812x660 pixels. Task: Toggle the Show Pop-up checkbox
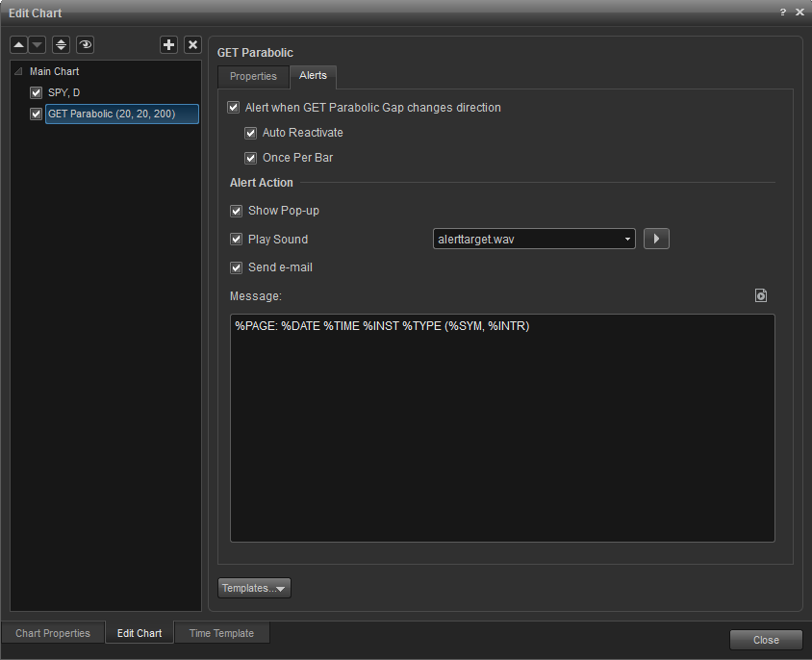point(236,211)
